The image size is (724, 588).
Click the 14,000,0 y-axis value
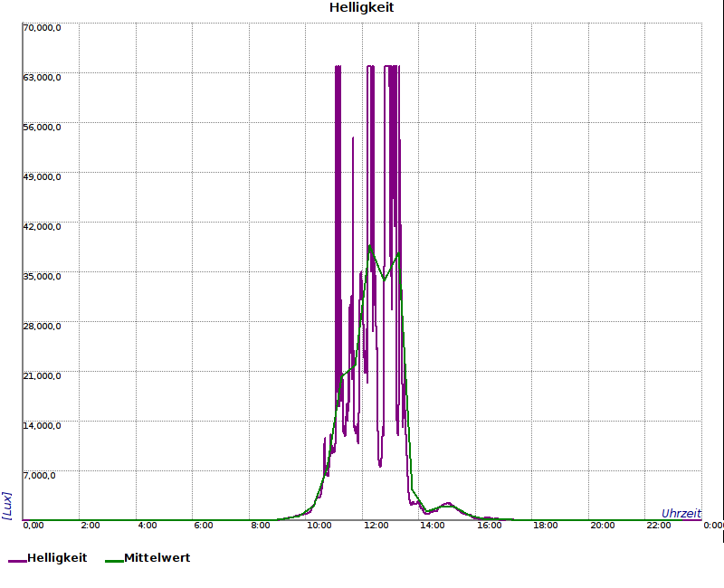pos(42,425)
